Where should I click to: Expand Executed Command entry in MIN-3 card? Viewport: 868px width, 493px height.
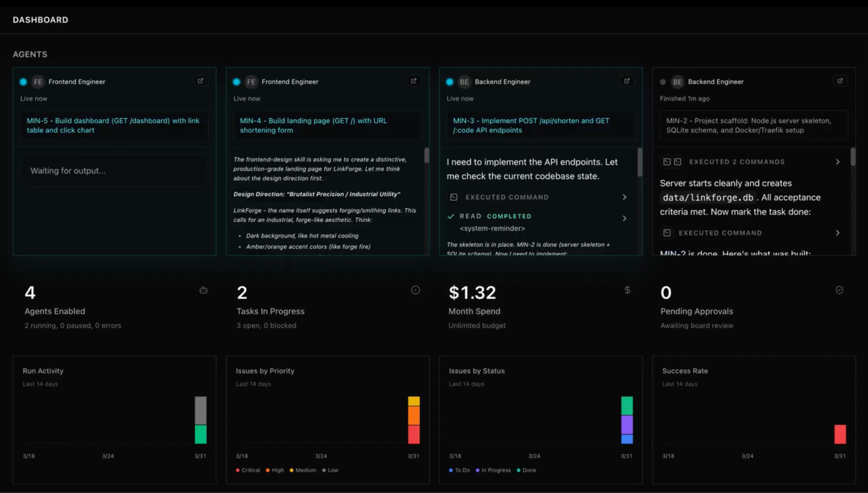coord(624,197)
